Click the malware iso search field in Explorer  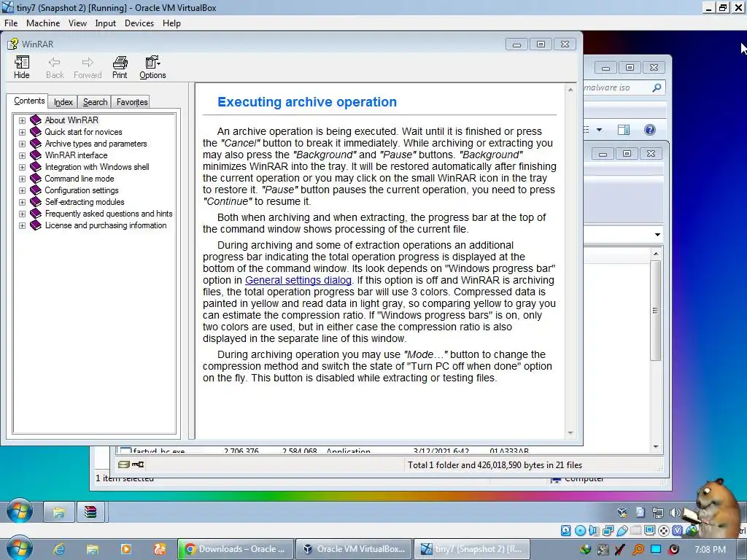(616, 87)
